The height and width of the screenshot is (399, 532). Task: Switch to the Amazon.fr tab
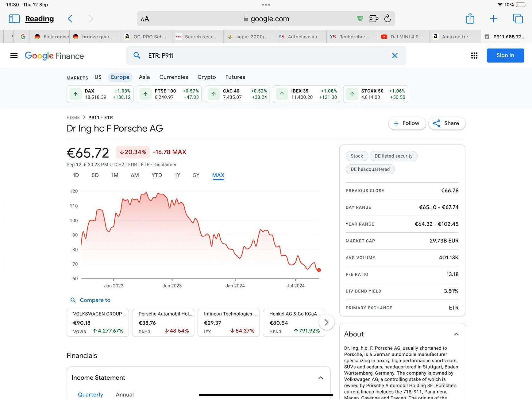(455, 37)
